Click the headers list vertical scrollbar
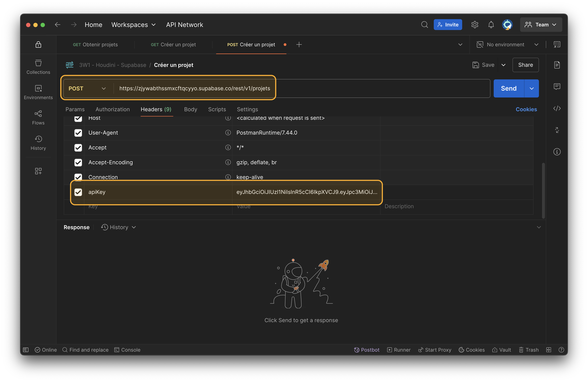Viewport: 588px width, 382px height. click(x=543, y=190)
